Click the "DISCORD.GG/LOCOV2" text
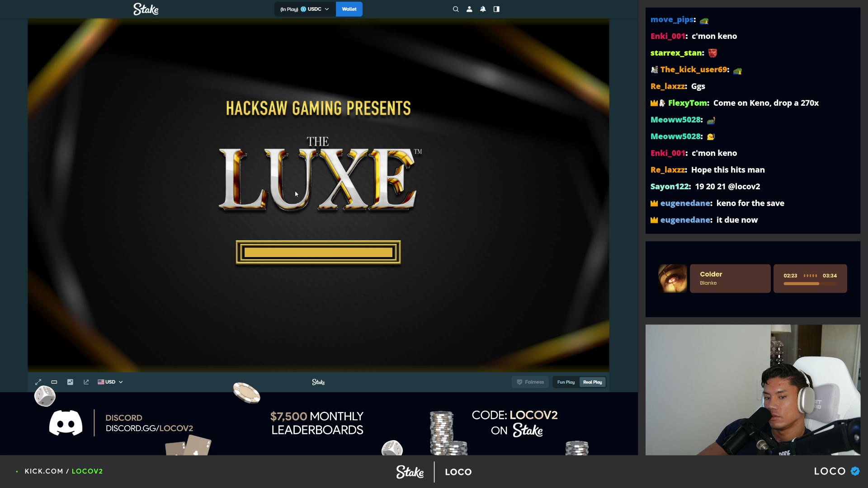The height and width of the screenshot is (488, 868). [149, 428]
